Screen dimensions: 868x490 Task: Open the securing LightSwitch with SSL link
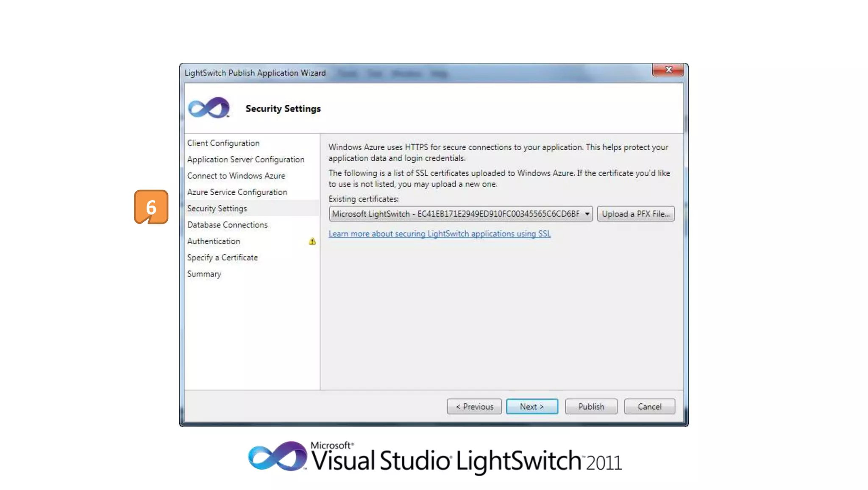440,234
